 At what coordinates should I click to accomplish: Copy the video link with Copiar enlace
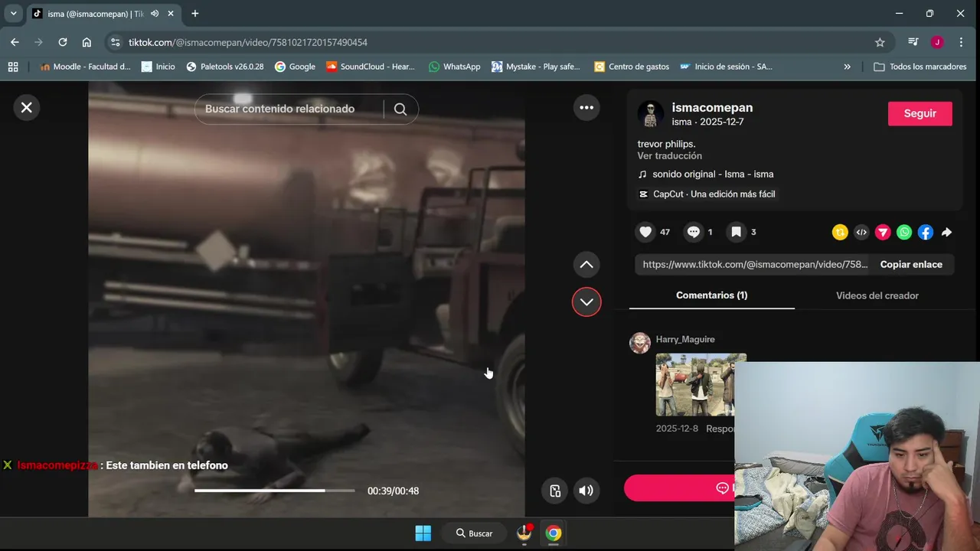click(x=911, y=264)
